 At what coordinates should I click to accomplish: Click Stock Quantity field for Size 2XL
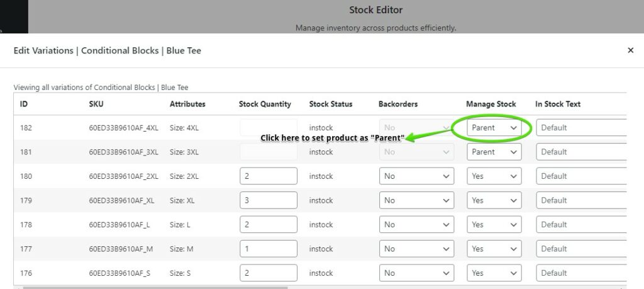(x=268, y=176)
